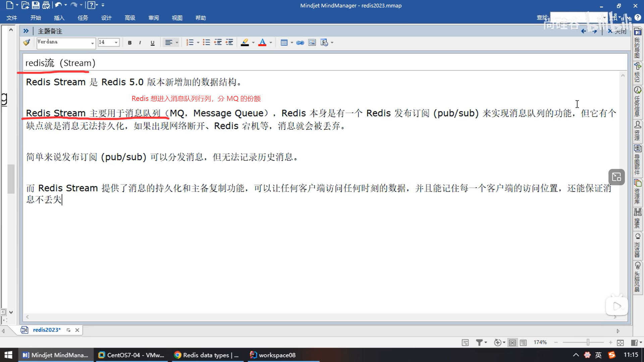Image resolution: width=644 pixels, height=362 pixels.
Task: Open CentOS7-04 VMware from the taskbar
Action: 131,355
